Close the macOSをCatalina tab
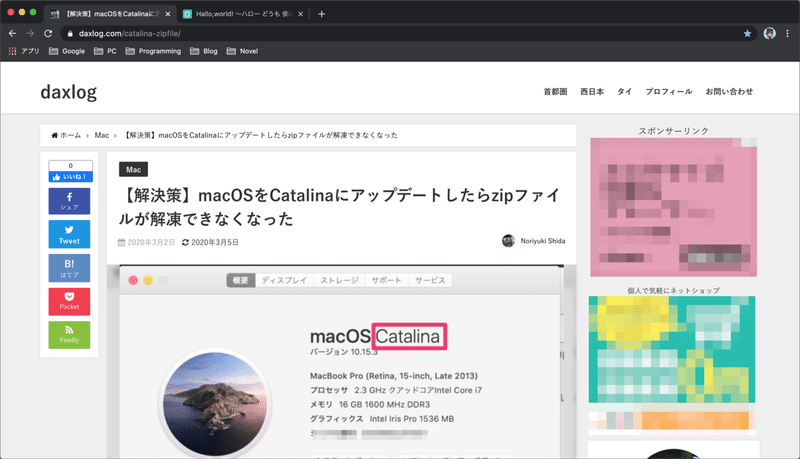Viewport: 800px width, 459px height. coord(168,14)
